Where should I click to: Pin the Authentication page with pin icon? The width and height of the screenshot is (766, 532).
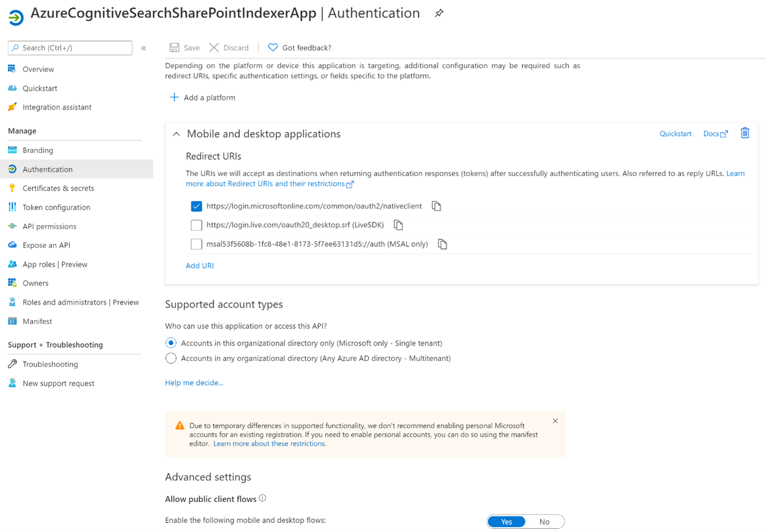439,13
